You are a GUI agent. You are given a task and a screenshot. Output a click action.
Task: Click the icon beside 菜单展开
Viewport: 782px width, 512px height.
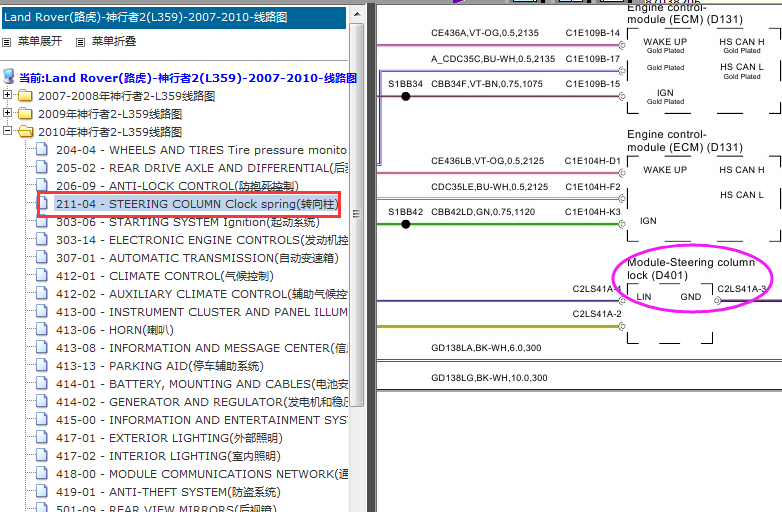coord(6,42)
